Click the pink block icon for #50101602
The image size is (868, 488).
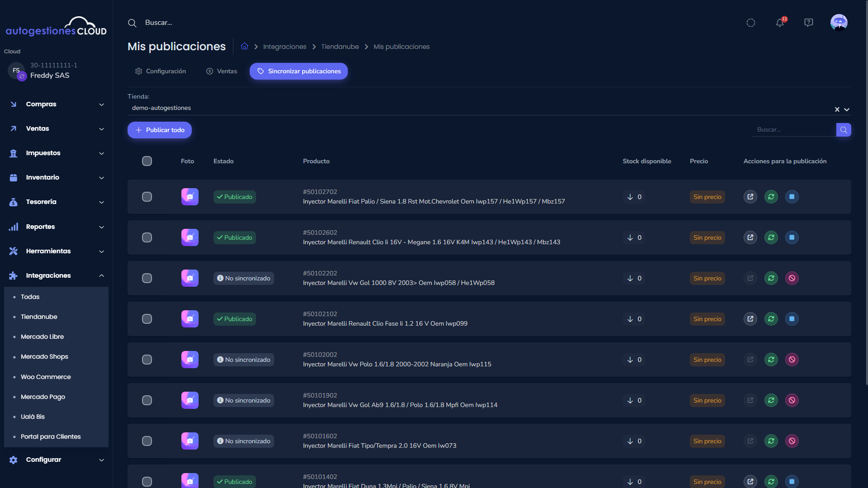point(792,441)
